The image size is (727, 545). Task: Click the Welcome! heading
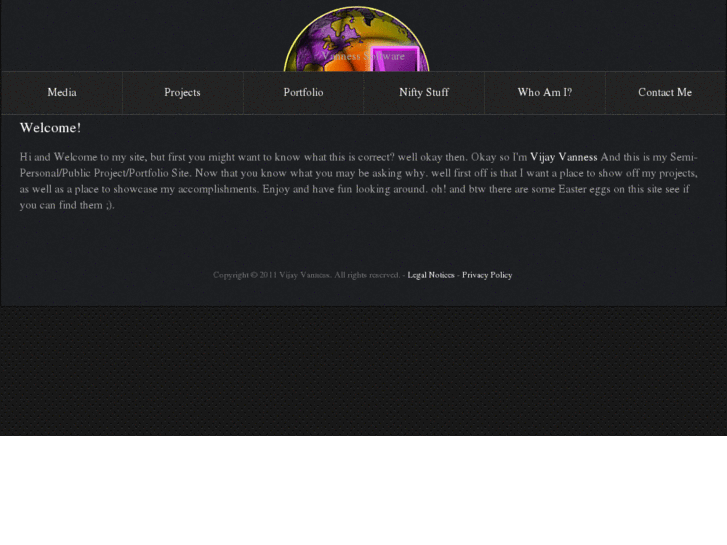51,128
